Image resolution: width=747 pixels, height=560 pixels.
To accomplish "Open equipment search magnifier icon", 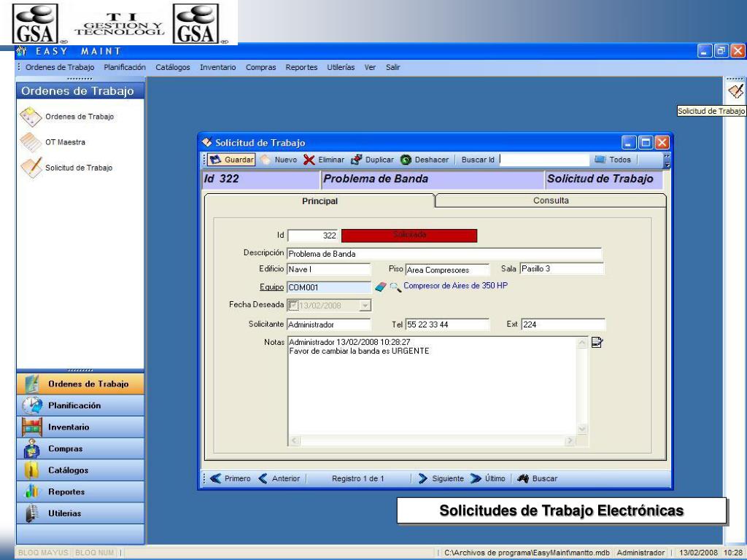I will 395,287.
